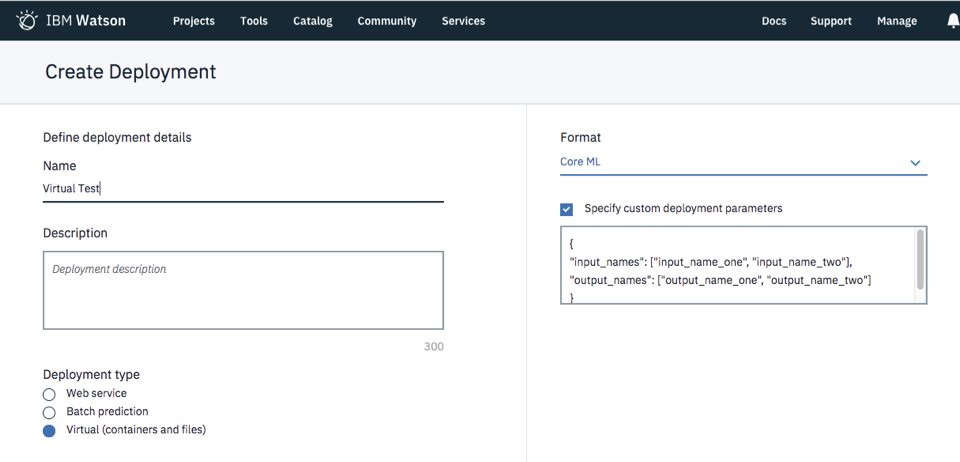
Task: Select the Web service deployment type
Action: [x=49, y=394]
